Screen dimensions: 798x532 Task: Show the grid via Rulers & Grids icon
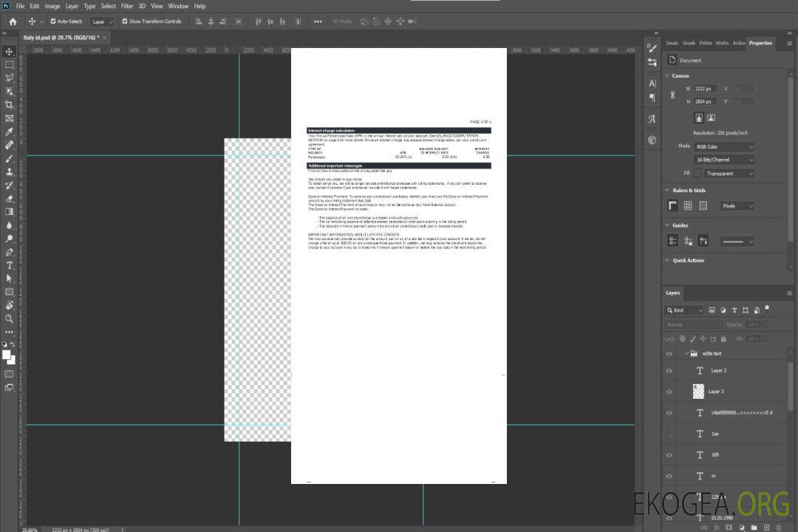pyautogui.click(x=688, y=205)
